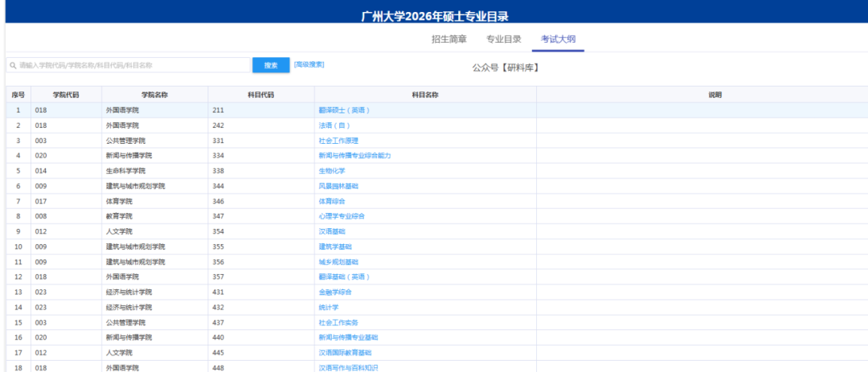
Task: Click the magnifier icon in search box
Action: pos(13,65)
